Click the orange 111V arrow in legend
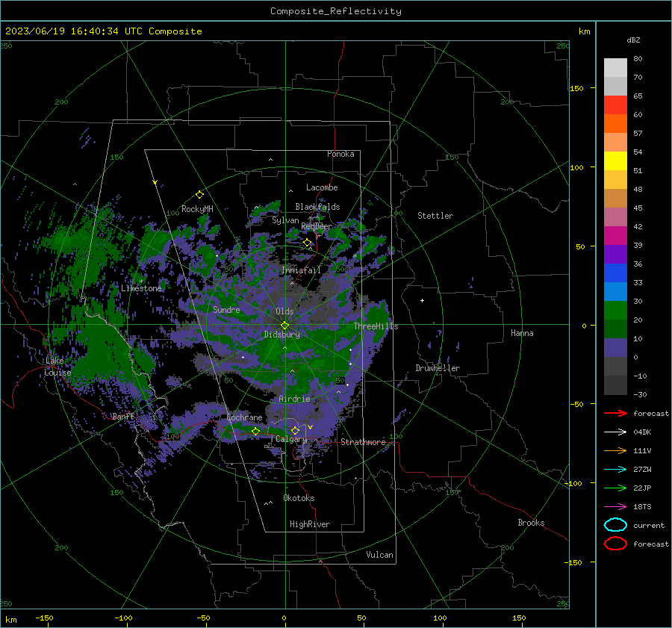 click(x=615, y=450)
